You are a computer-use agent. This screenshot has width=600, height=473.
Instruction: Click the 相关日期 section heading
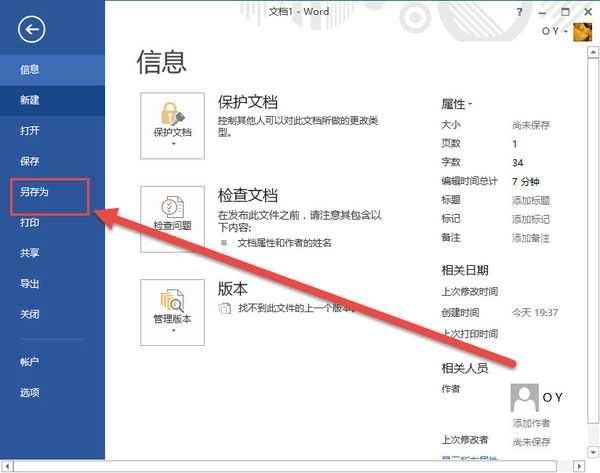click(x=465, y=271)
